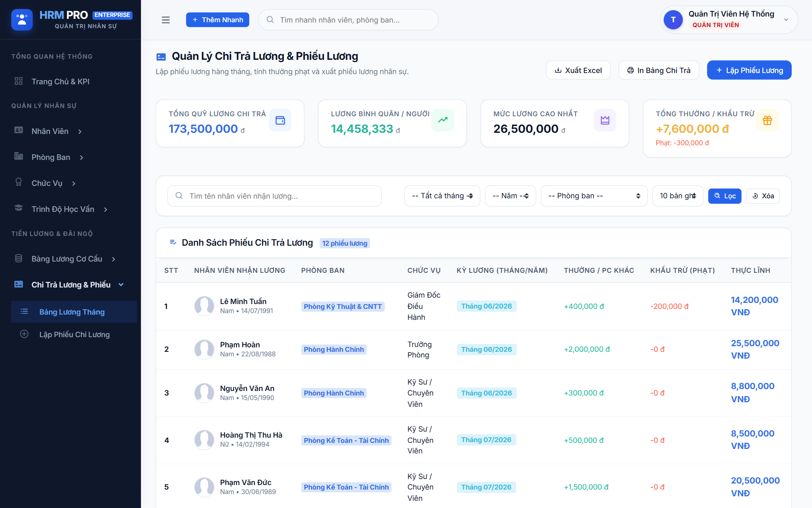Viewport: 812px width, 508px height.
Task: Expand Trình Độ Học Vấn sidebar menu
Action: coord(74,209)
